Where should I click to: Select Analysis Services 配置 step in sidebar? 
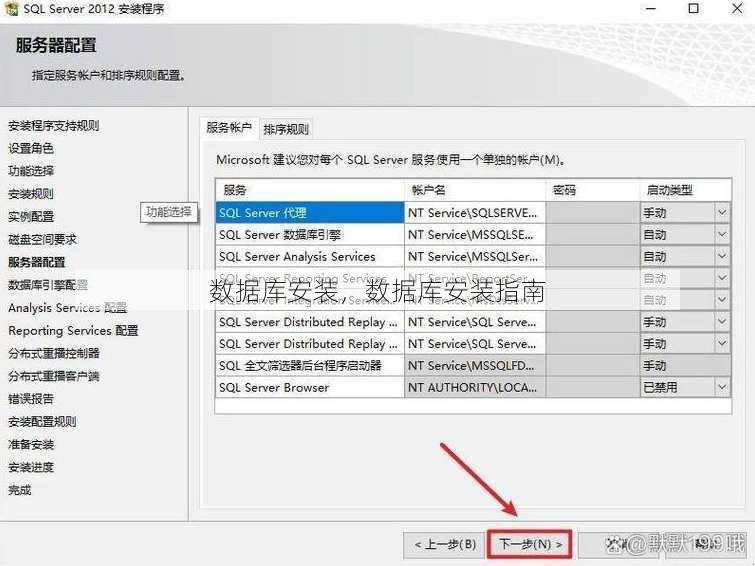tap(67, 308)
